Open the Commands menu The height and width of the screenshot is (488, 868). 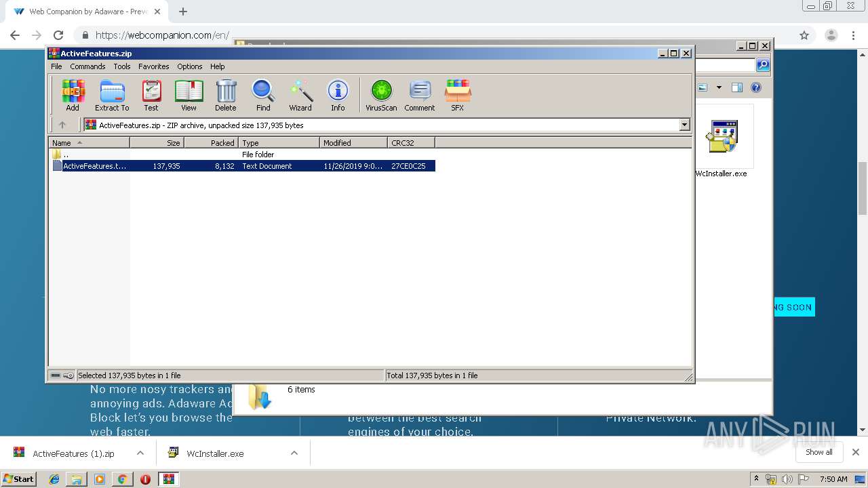click(x=87, y=66)
